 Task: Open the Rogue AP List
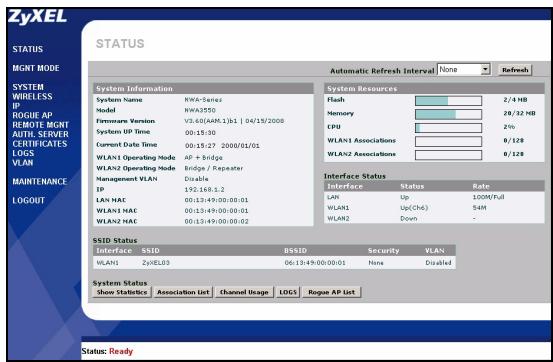332,292
